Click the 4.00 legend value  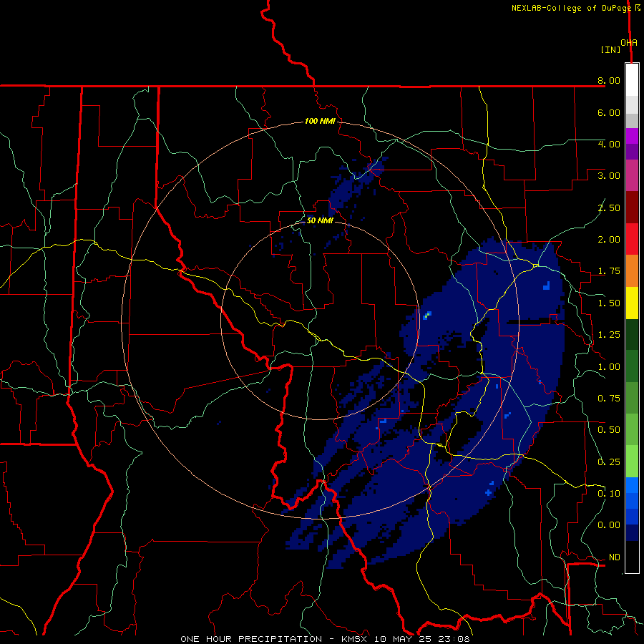click(x=609, y=144)
